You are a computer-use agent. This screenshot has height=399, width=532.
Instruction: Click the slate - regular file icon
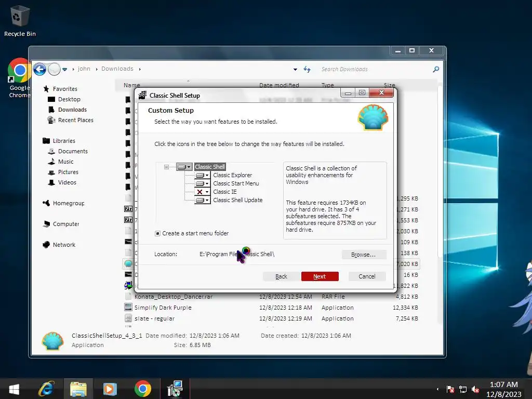[x=128, y=318]
